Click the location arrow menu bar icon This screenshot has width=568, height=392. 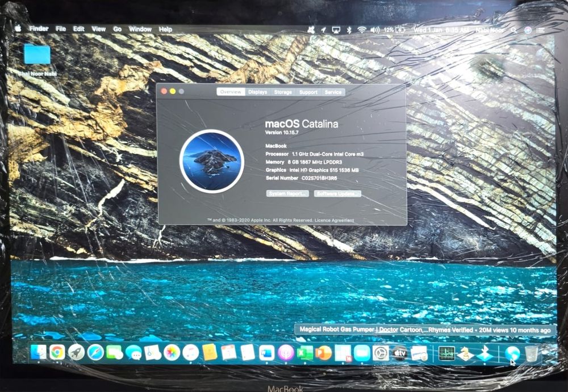tap(324, 30)
